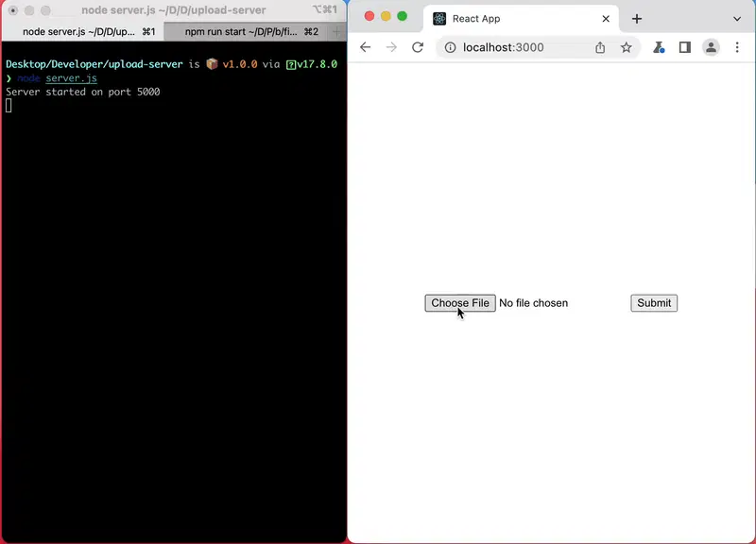This screenshot has width=756, height=544.
Task: Click 'No file chosen' label
Action: [533, 303]
